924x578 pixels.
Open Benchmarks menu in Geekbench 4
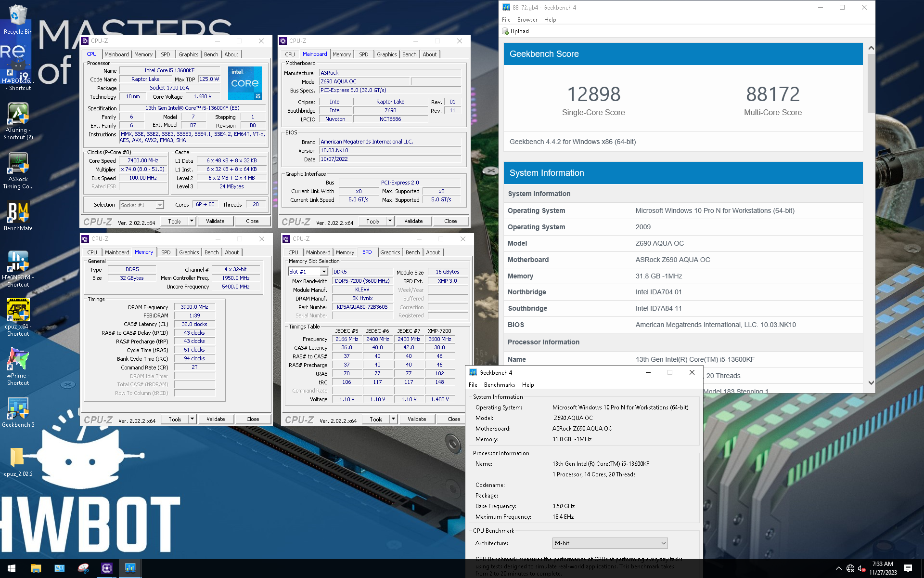[500, 385]
